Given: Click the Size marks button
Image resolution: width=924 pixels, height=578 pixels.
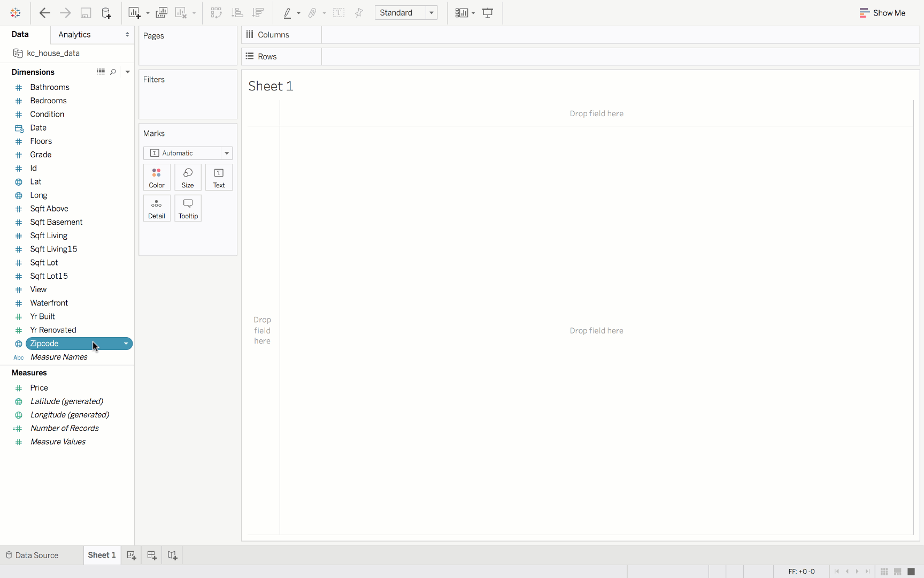Looking at the screenshot, I should click(x=188, y=177).
